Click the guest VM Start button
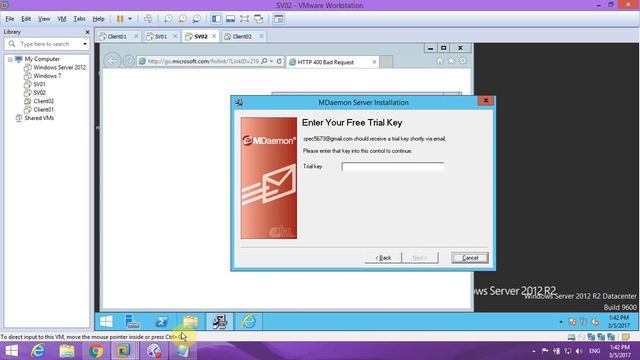 click(x=106, y=322)
